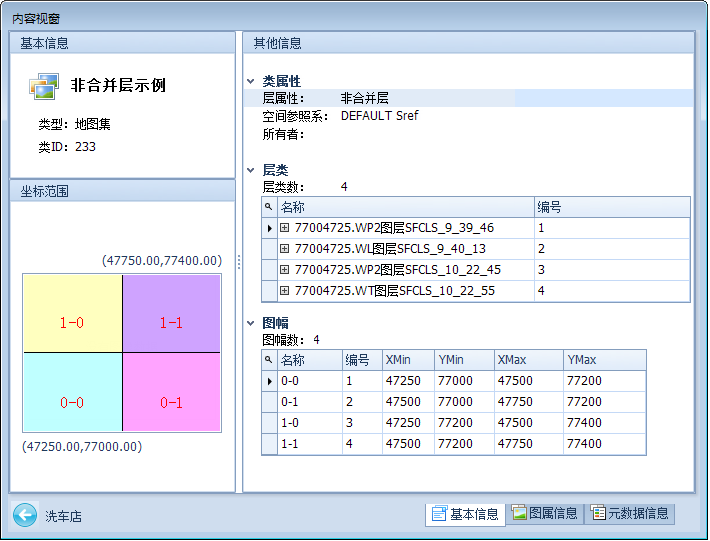Click the 图属信息 tab icon
This screenshot has height=541, width=710.
[519, 514]
